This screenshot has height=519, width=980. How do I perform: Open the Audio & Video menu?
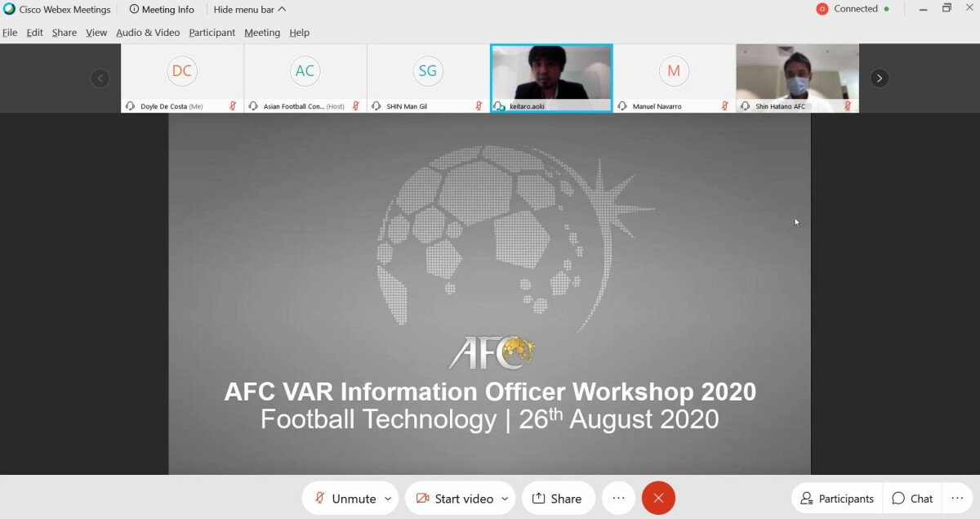pos(148,33)
